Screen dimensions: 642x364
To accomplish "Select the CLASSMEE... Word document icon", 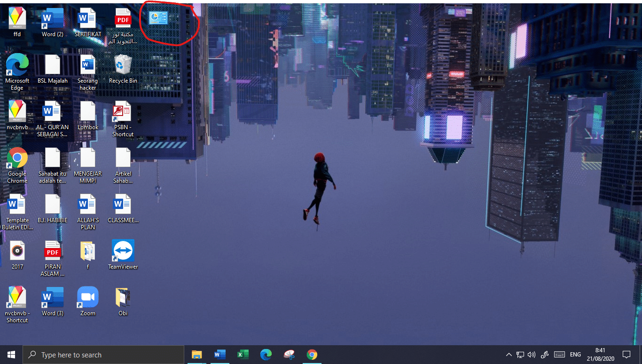I will (x=123, y=208).
